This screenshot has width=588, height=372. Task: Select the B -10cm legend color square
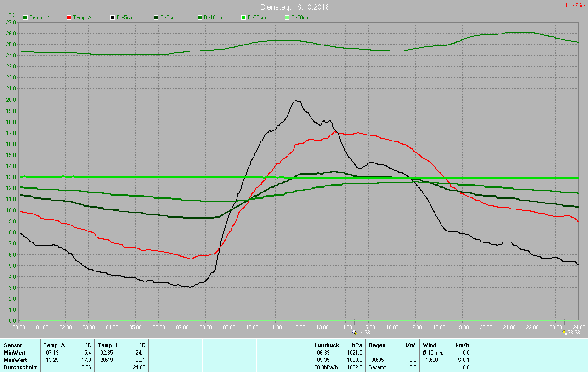click(x=200, y=17)
